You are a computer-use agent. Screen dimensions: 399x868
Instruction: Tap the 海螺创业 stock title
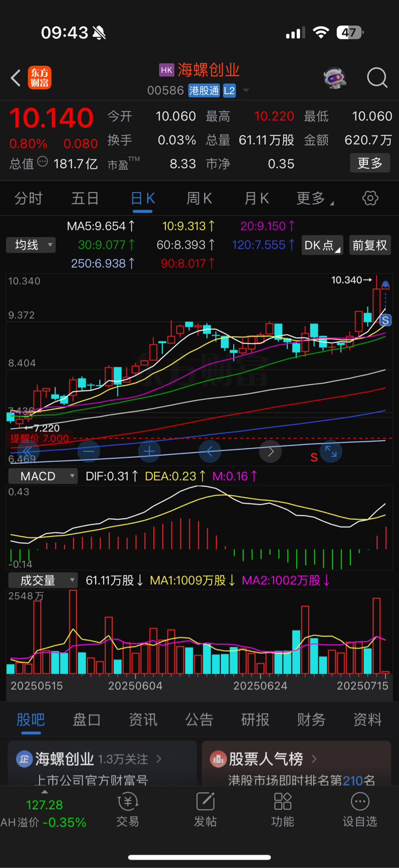(x=208, y=70)
